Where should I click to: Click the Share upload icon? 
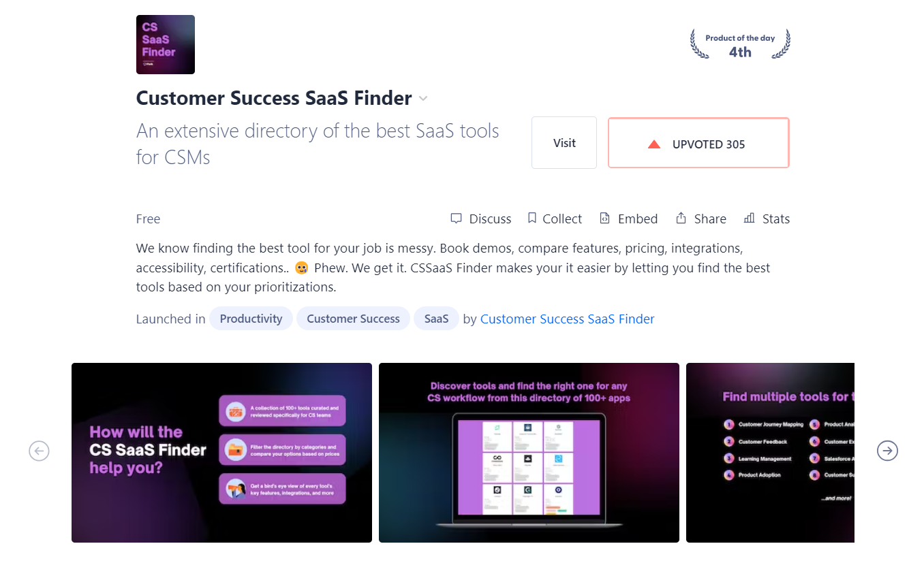[x=681, y=218]
